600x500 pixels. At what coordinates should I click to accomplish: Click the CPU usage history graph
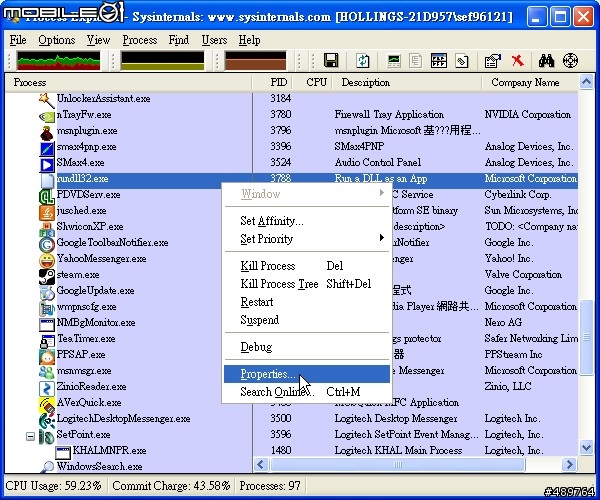[59, 61]
